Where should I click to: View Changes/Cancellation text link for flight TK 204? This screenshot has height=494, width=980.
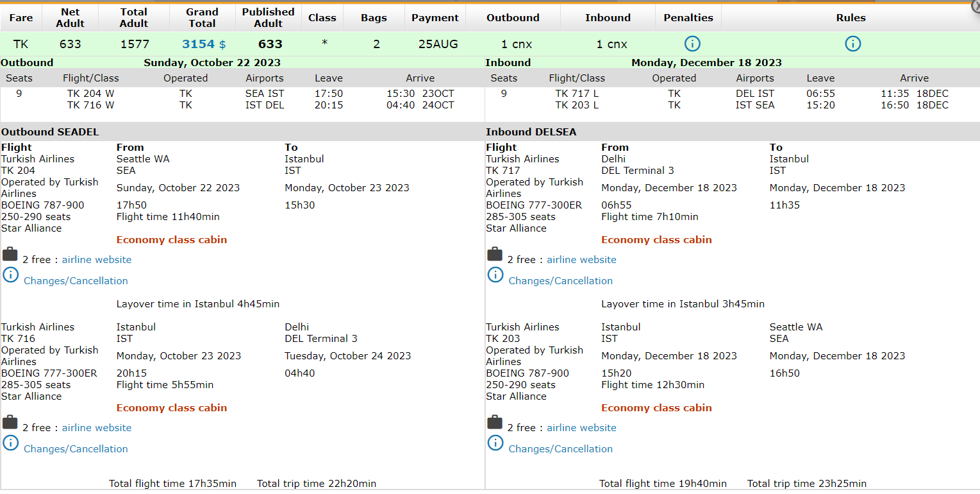pos(76,281)
